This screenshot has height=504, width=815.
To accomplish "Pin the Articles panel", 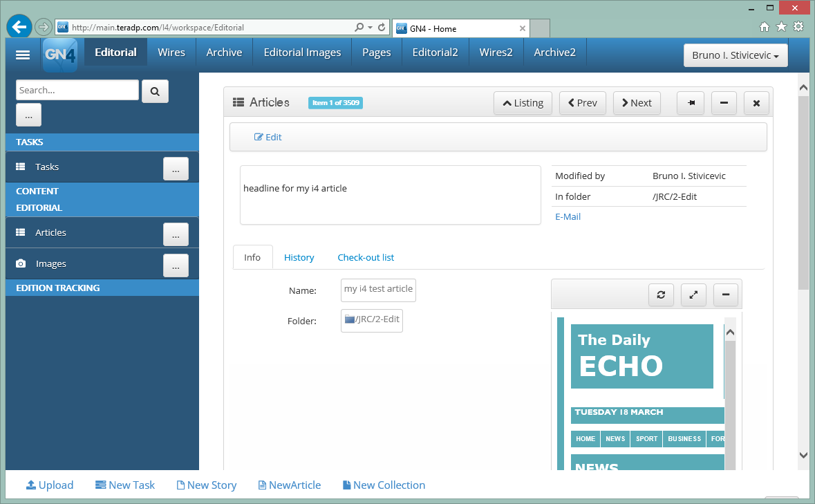I will (691, 103).
